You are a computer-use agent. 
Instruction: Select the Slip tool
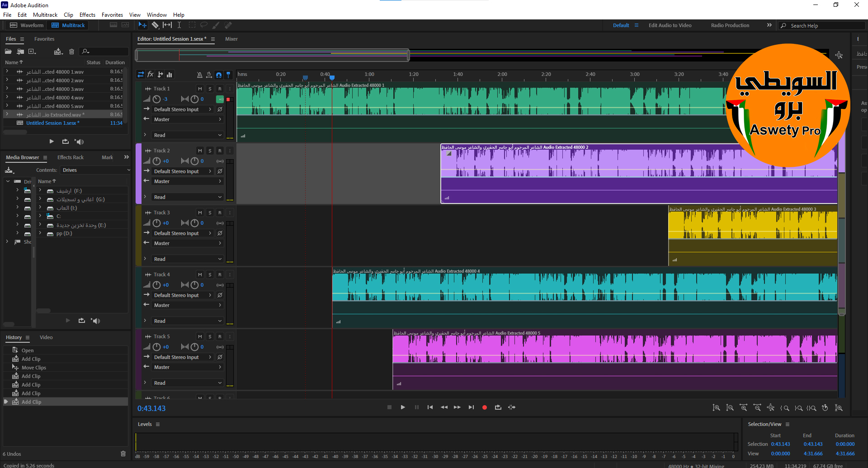[167, 25]
